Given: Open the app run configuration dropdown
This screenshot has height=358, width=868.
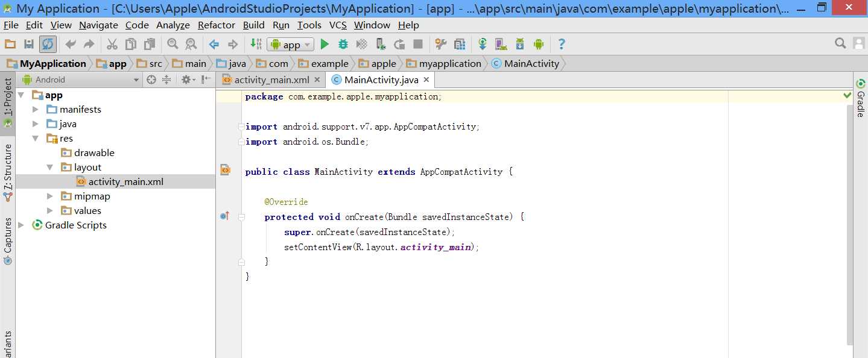Looking at the screenshot, I should [x=291, y=45].
